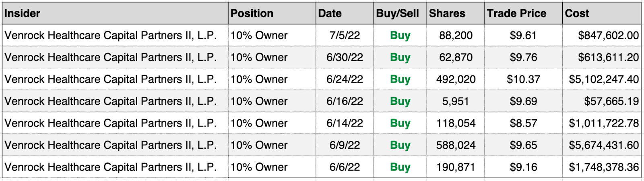The height and width of the screenshot is (181, 644).
Task: Select the $1,748,378.36 cost cell
Action: [602, 167]
